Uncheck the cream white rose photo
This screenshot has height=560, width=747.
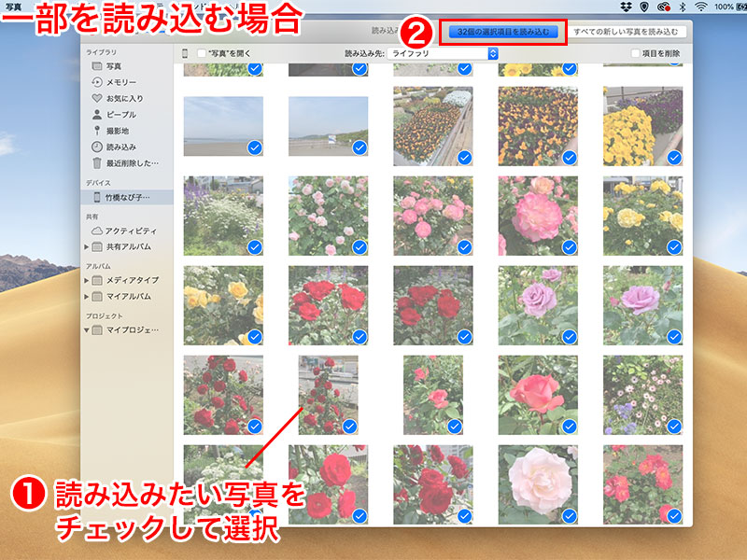click(x=570, y=516)
